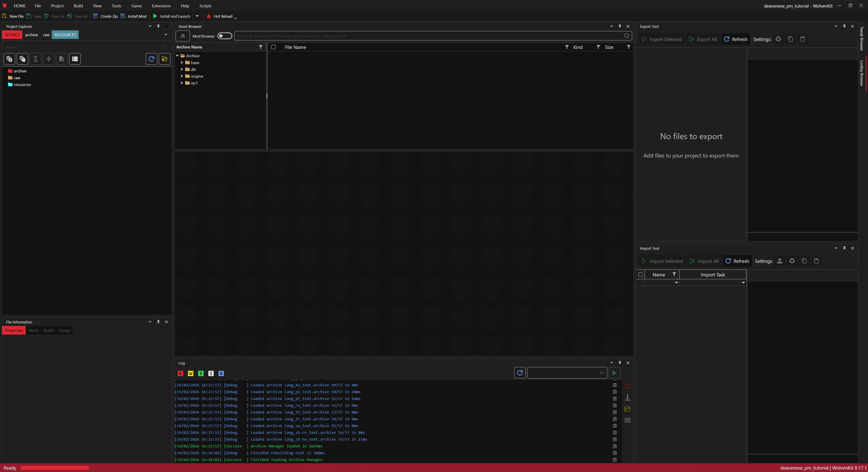Click the red Error log filter icon
This screenshot has height=472, width=868.
pyautogui.click(x=180, y=373)
